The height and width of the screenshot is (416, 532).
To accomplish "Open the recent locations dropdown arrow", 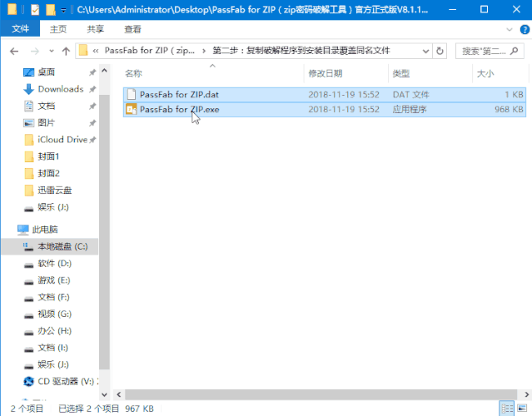I will [x=52, y=52].
